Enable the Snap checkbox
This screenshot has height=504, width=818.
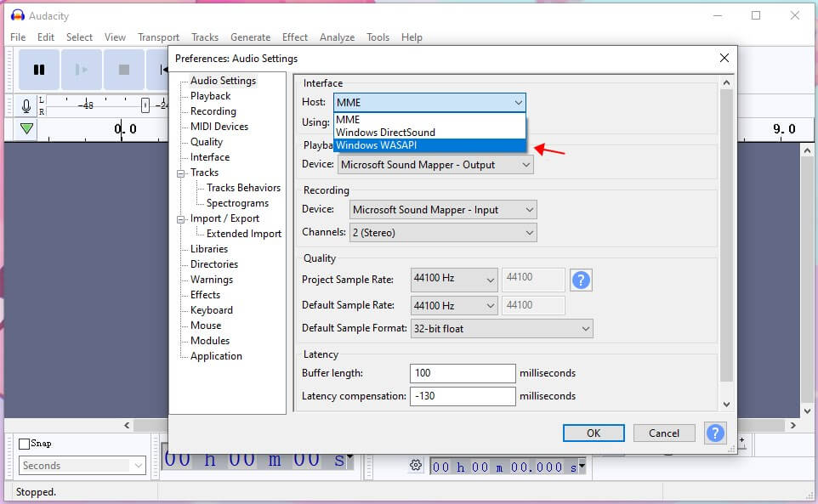(x=24, y=444)
